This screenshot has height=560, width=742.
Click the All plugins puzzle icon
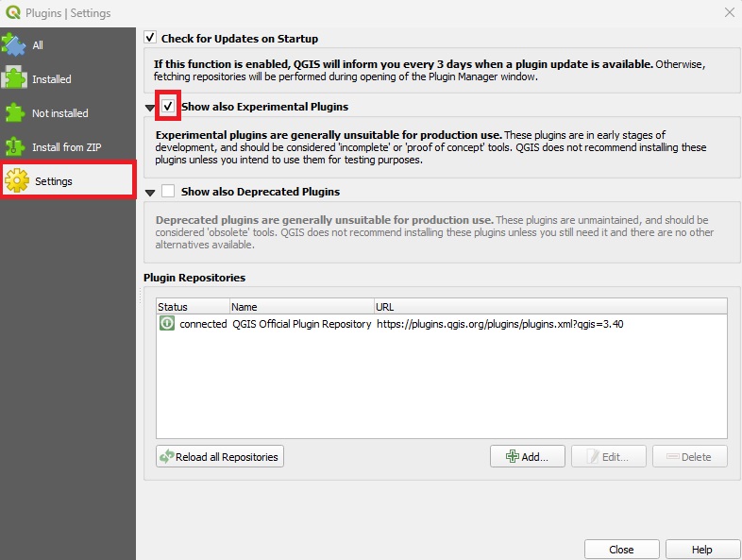click(x=13, y=45)
